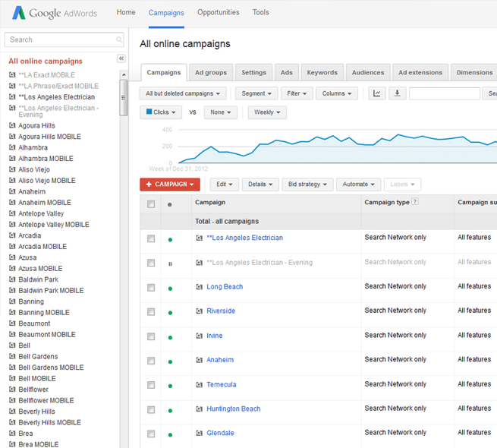
Task: Click the campaign icon next to **LA Exact MOBILE
Action: tap(12, 75)
